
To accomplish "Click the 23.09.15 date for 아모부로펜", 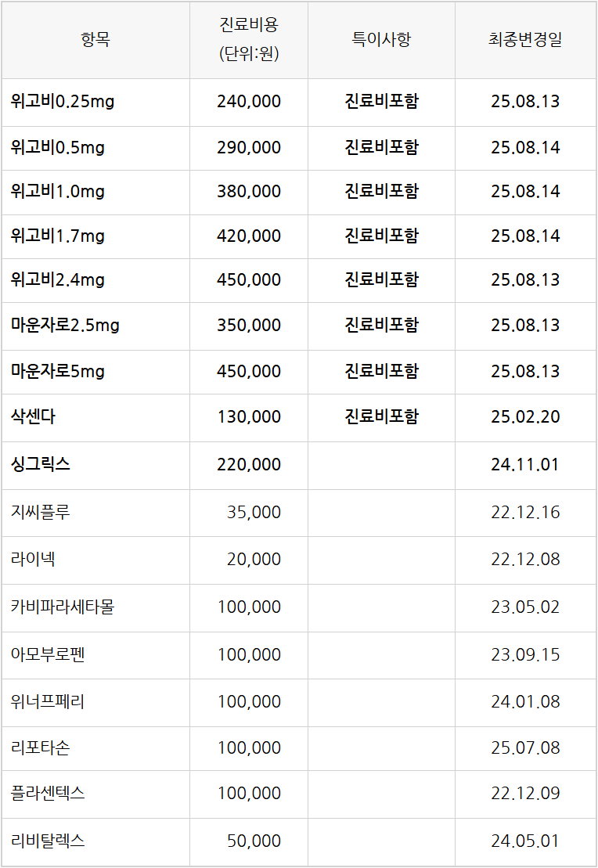I will click(525, 654).
